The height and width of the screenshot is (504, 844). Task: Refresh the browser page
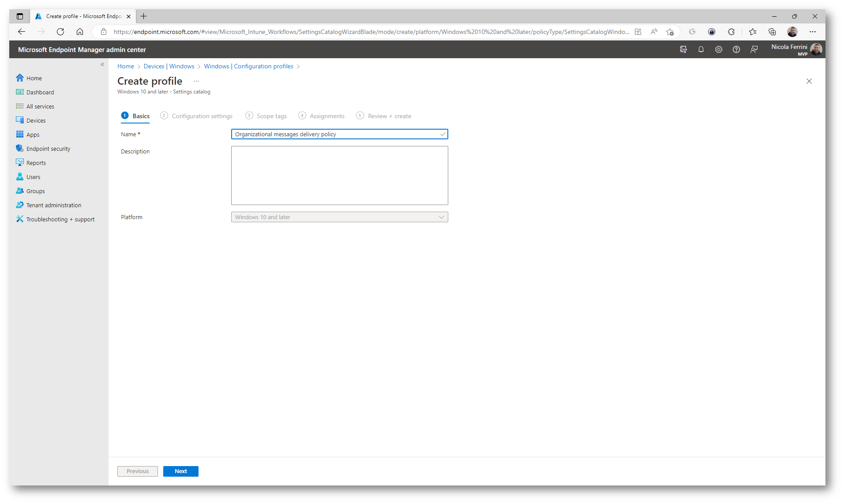point(60,32)
